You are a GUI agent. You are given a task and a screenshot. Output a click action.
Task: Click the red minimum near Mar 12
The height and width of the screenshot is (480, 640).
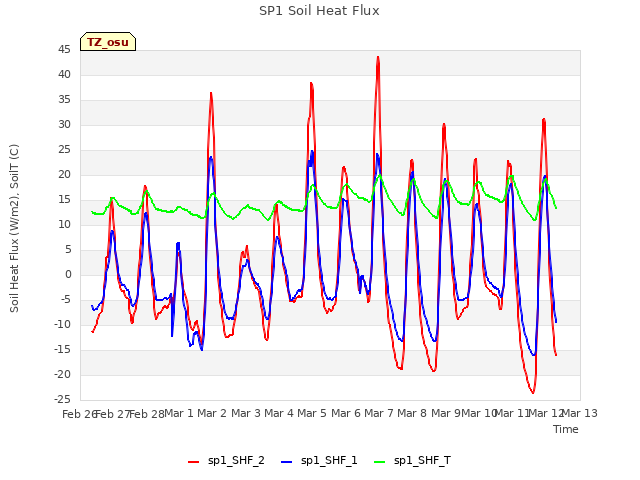(533, 393)
